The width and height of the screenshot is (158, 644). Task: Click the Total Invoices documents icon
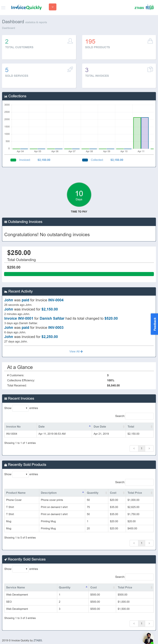150,69
